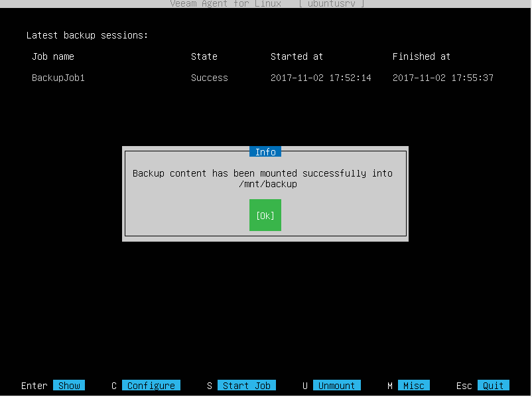Select the Show action in bottom bar
532x397 pixels.
tap(69, 386)
